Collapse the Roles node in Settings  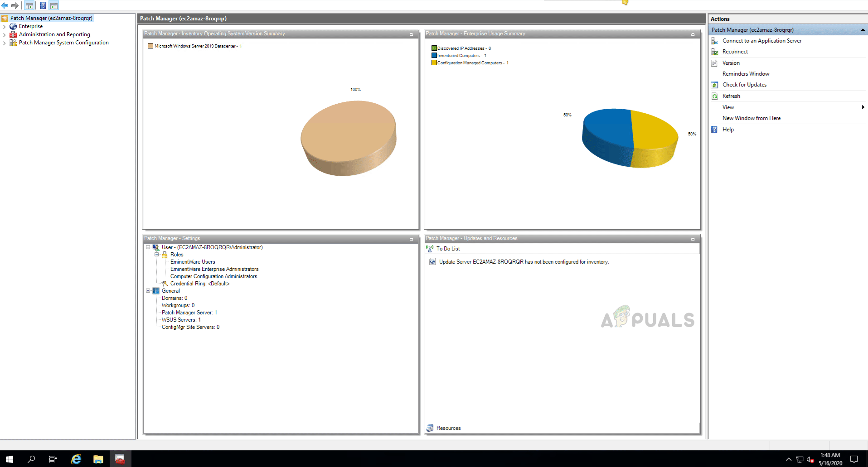point(156,255)
